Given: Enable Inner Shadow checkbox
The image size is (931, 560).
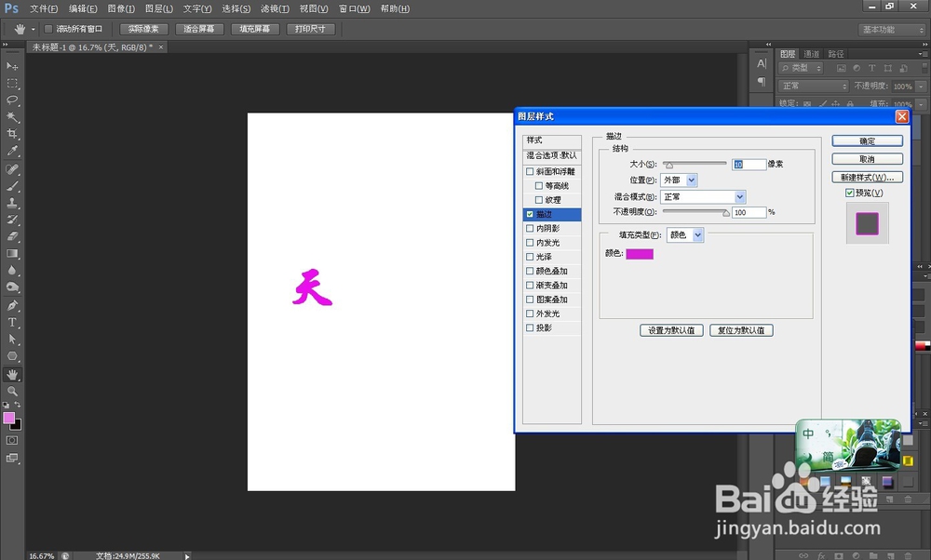Looking at the screenshot, I should [530, 229].
